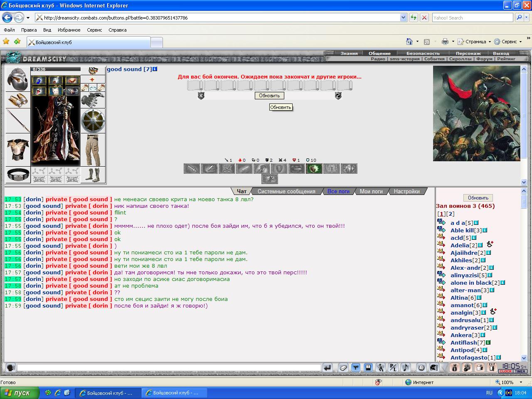
Task: Click the send message arrow icon
Action: [x=328, y=367]
